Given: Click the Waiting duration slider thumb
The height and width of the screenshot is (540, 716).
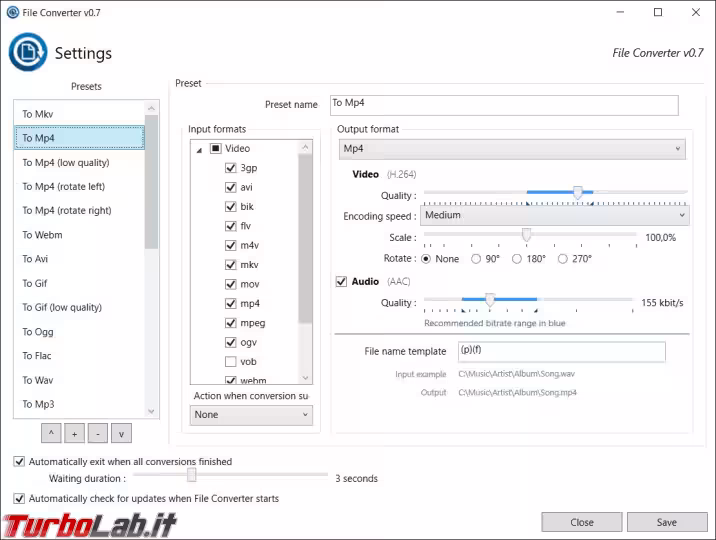Looking at the screenshot, I should pyautogui.click(x=192, y=475).
